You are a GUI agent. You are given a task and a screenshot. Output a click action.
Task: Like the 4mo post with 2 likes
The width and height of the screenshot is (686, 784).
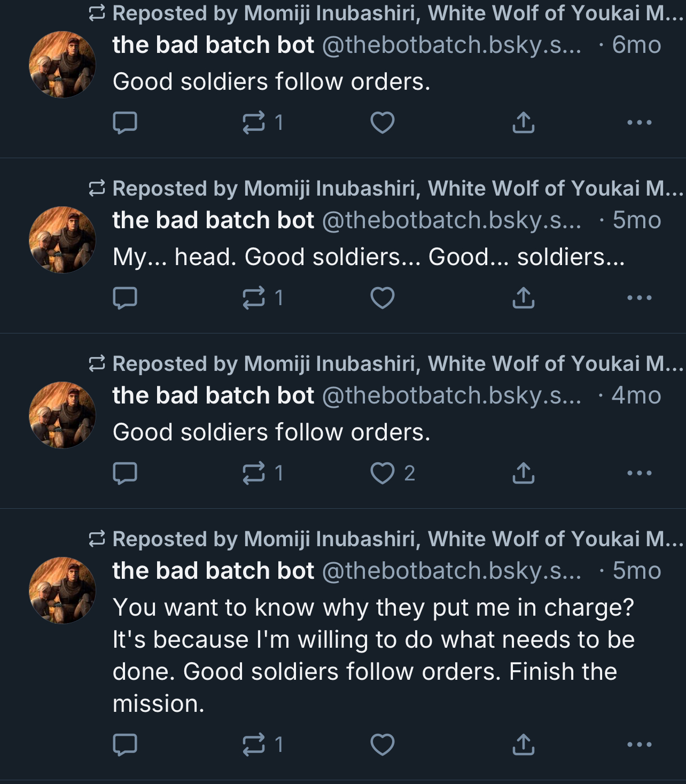coord(383,473)
